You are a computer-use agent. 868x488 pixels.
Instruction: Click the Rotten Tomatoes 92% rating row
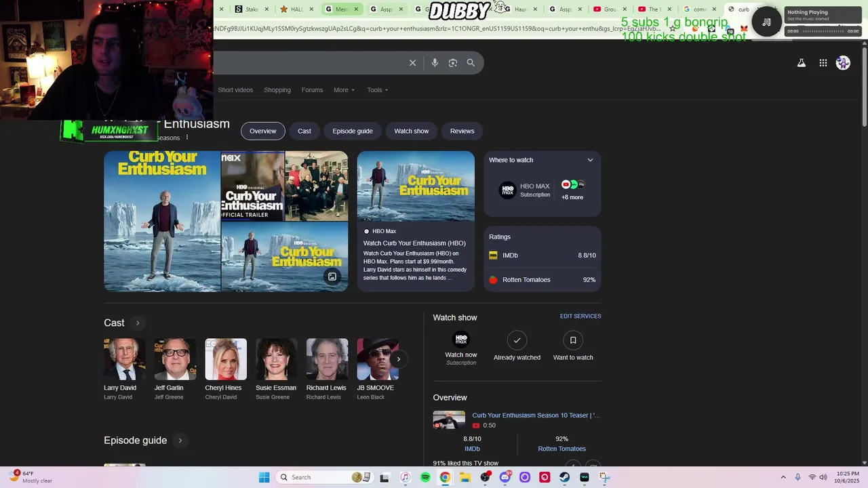pyautogui.click(x=542, y=280)
